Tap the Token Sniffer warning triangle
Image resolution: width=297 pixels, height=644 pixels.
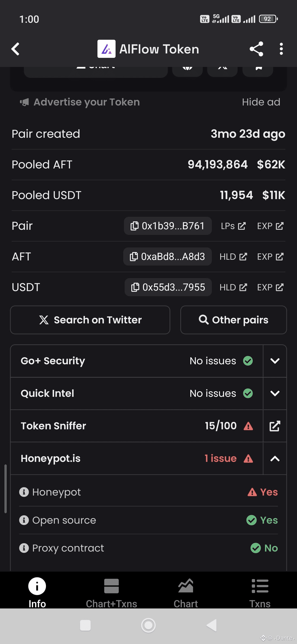(248, 426)
